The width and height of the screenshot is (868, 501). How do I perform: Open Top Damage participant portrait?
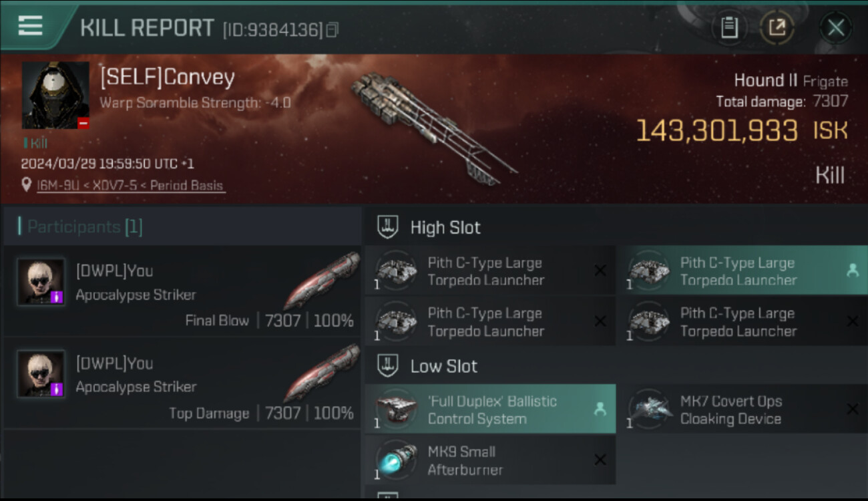(x=41, y=374)
